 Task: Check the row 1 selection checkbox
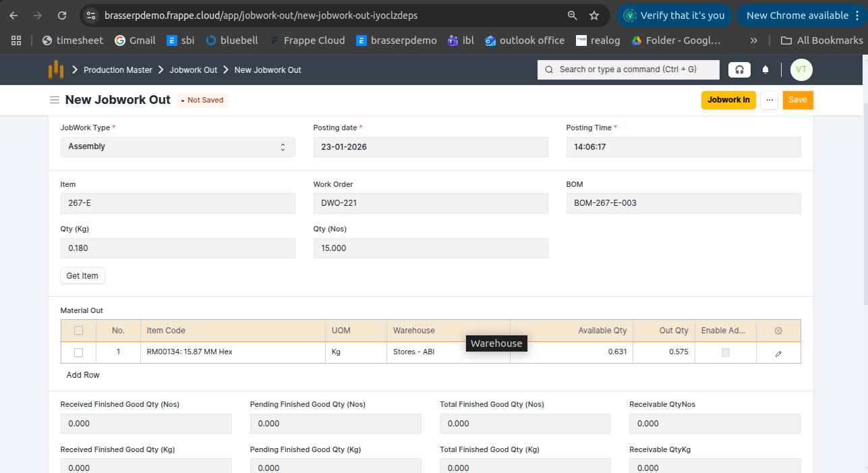79,352
